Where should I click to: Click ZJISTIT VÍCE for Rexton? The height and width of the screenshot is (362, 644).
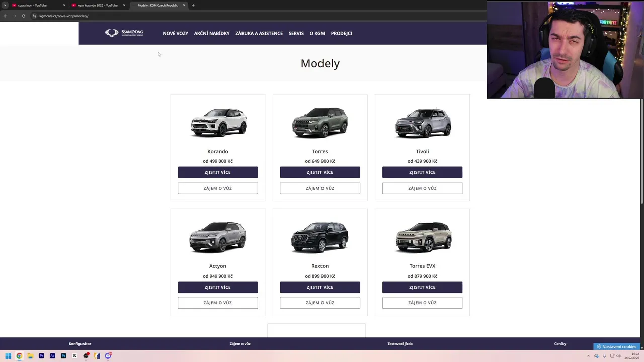(320, 287)
